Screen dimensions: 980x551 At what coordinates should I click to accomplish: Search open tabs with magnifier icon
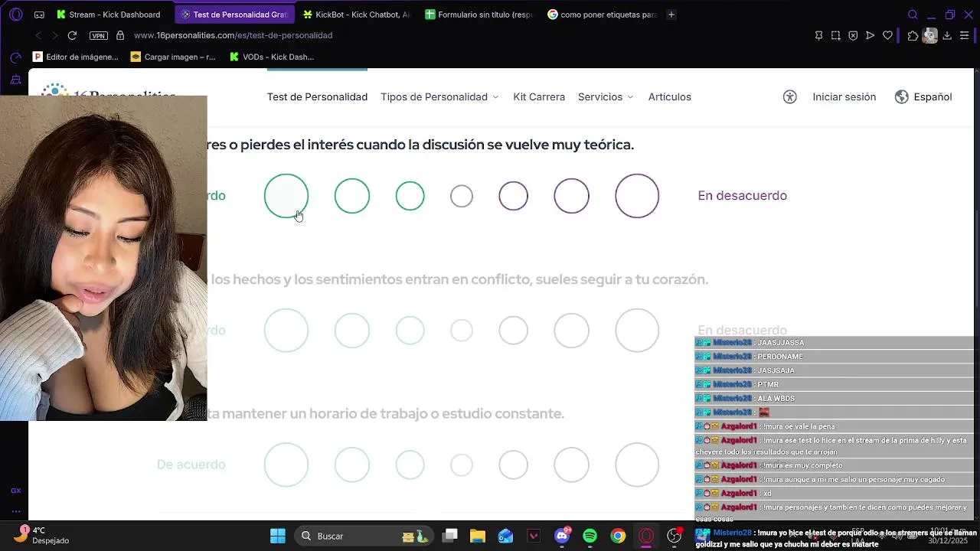coord(913,15)
